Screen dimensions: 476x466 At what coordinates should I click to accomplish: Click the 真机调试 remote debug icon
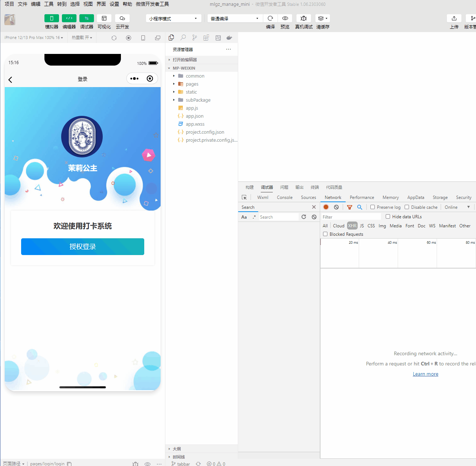pyautogui.click(x=303, y=18)
